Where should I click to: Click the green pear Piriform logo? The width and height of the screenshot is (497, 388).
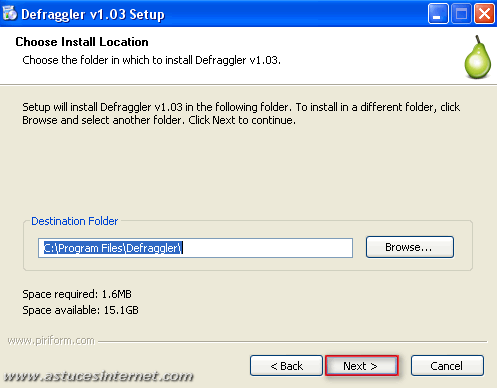point(478,57)
